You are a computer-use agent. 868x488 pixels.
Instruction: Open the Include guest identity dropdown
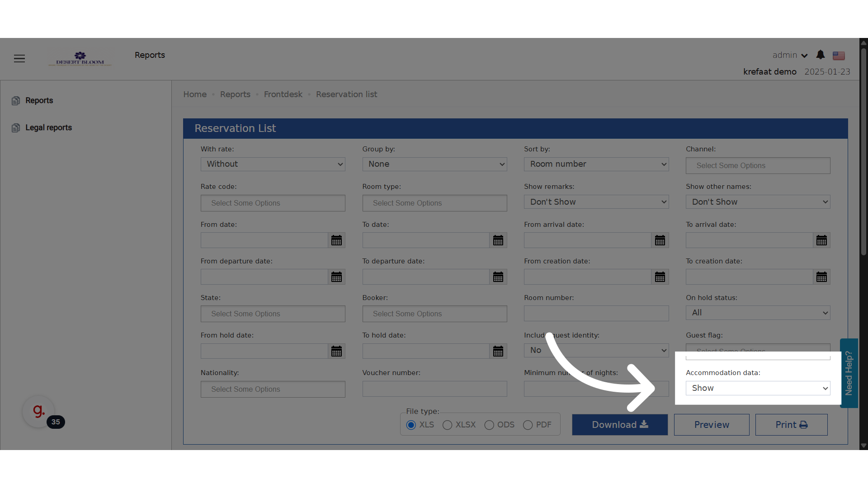[596, 350]
